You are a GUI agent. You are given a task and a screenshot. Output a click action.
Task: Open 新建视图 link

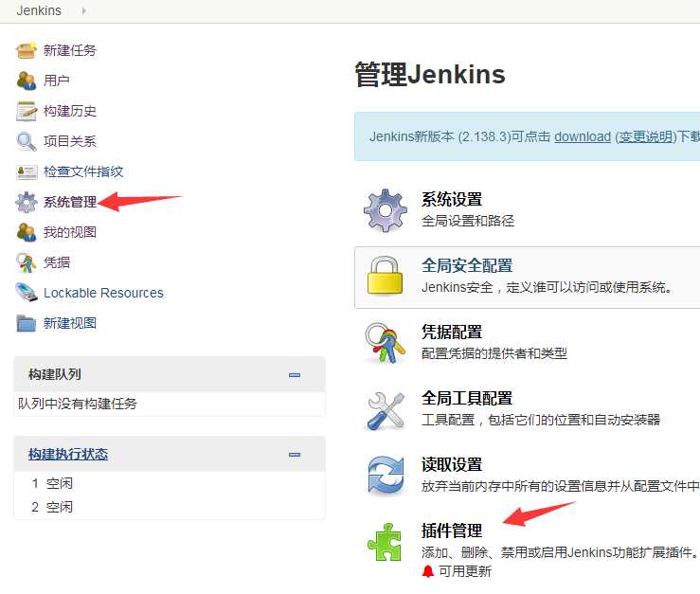click(x=70, y=323)
